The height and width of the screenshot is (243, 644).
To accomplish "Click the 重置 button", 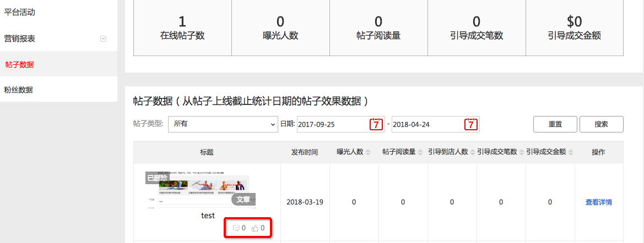I will click(555, 124).
